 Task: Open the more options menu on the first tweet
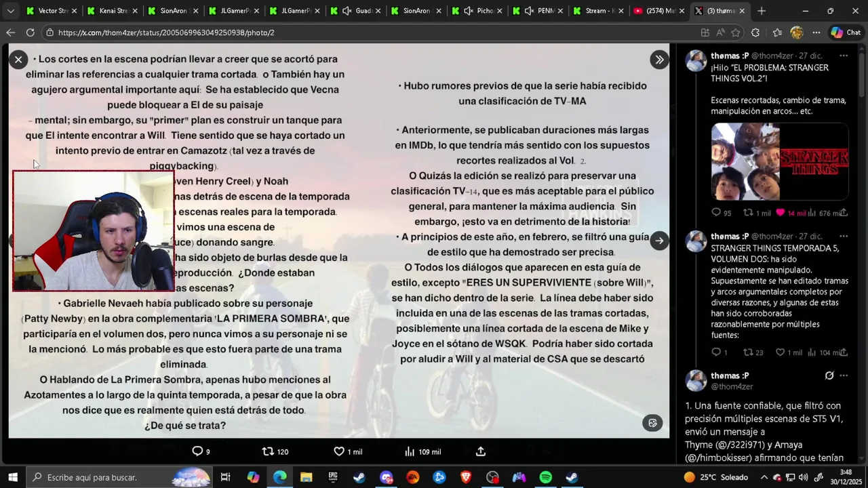click(844, 56)
